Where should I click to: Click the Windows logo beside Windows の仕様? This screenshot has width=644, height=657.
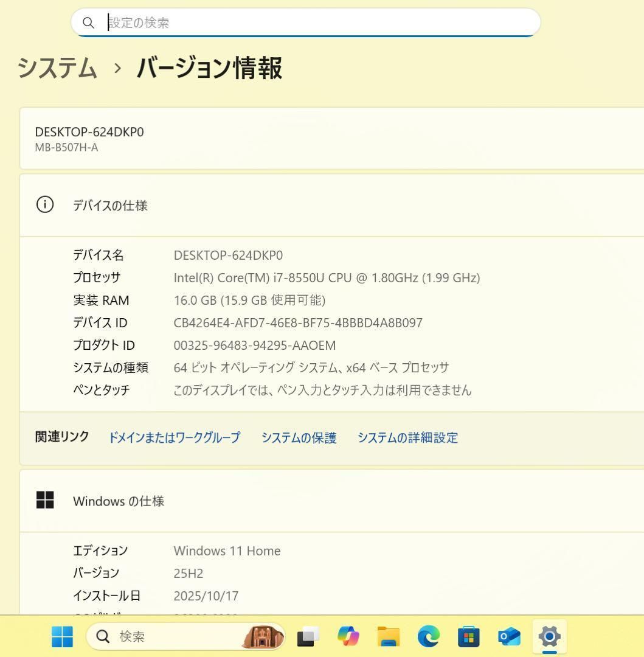click(x=45, y=501)
